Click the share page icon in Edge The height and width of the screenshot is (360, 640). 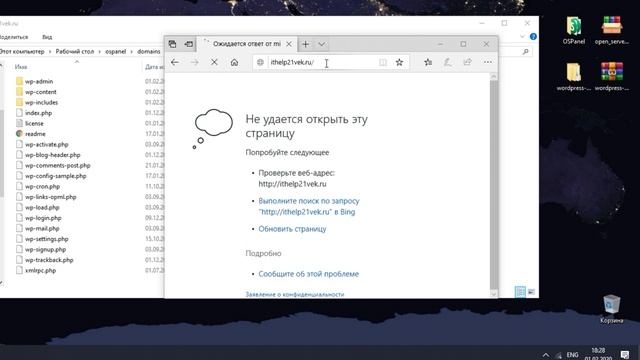pos(467,62)
